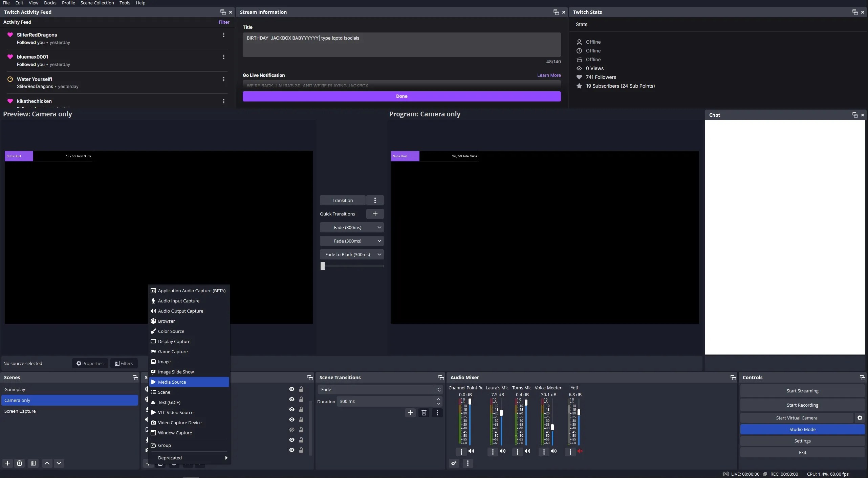
Task: Open the Tools menu
Action: click(124, 3)
